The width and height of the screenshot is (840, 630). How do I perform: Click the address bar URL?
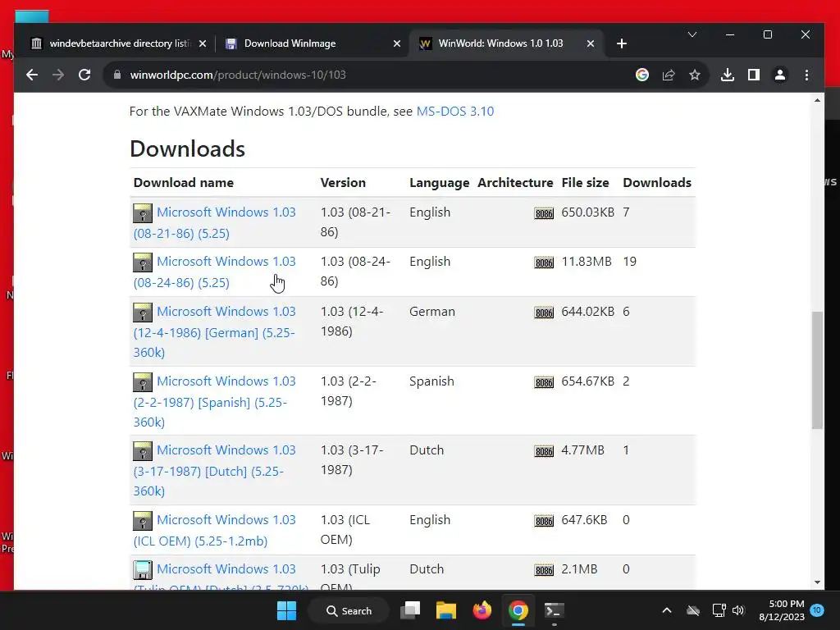(x=238, y=75)
